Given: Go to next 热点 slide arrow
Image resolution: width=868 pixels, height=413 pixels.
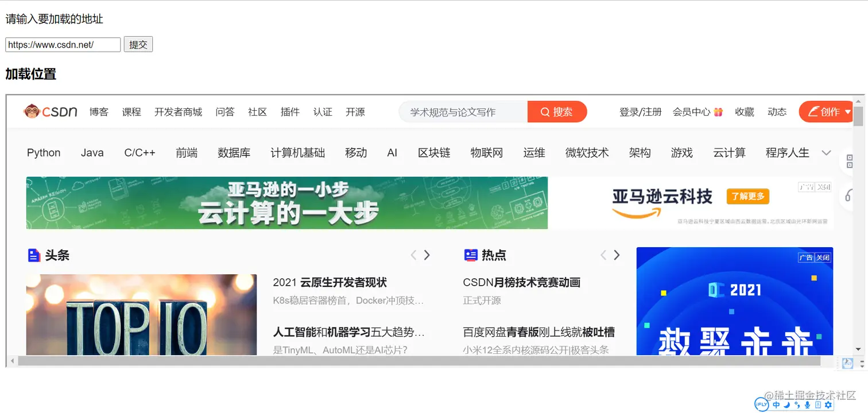Looking at the screenshot, I should tap(617, 255).
